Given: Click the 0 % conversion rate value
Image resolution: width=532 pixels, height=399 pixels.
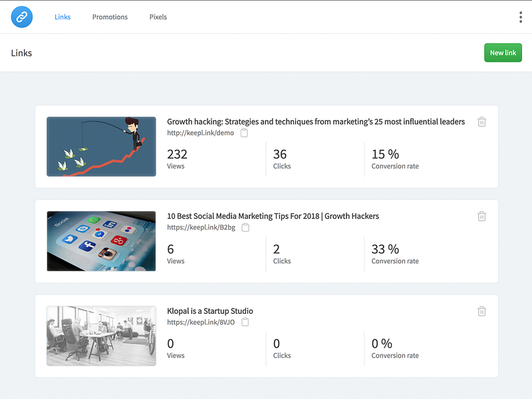Looking at the screenshot, I should coord(382,344).
